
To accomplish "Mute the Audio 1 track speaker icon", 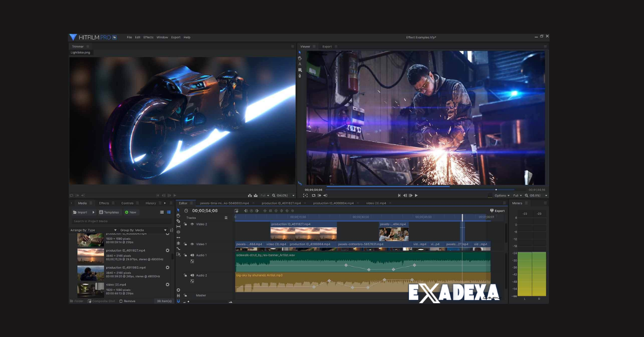I will 193,255.
